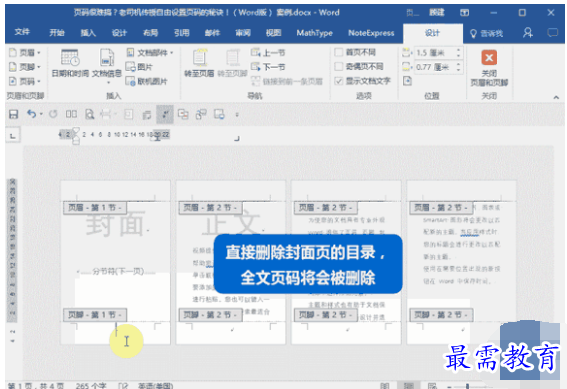Click the 页脚 - 第 1 节 footer label
567x389 pixels.
[x=95, y=315]
